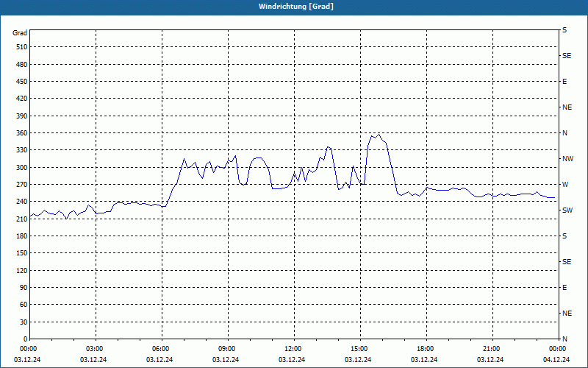The height and width of the screenshot is (368, 588).
Task: Select the 30 degree axis label
Action: pos(24,322)
